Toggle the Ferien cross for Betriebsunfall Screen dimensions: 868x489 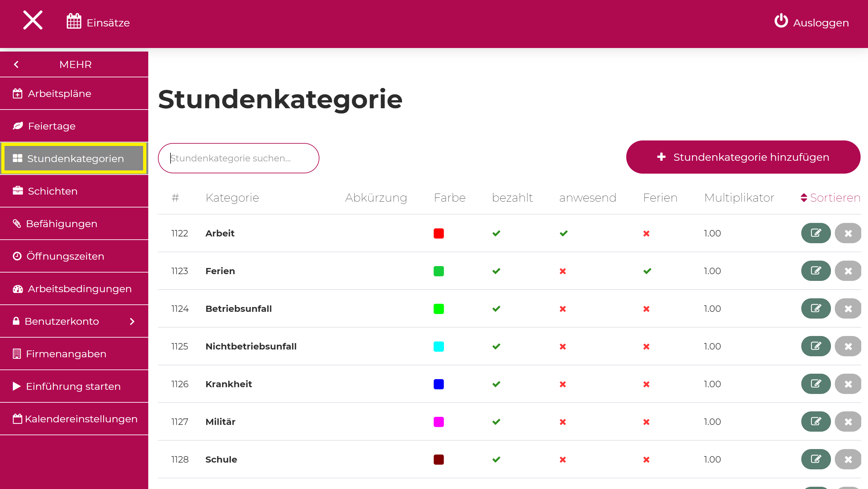coord(646,309)
